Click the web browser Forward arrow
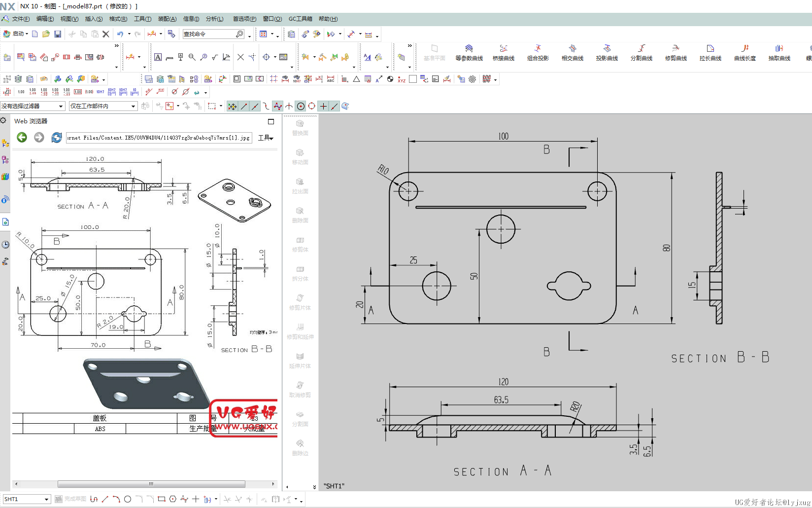The width and height of the screenshot is (812, 508). (39, 138)
